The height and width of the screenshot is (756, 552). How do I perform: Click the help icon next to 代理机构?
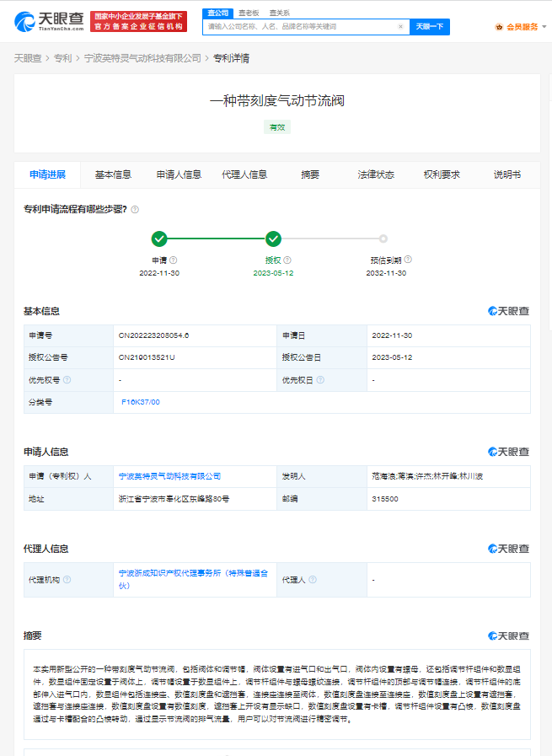click(67, 580)
